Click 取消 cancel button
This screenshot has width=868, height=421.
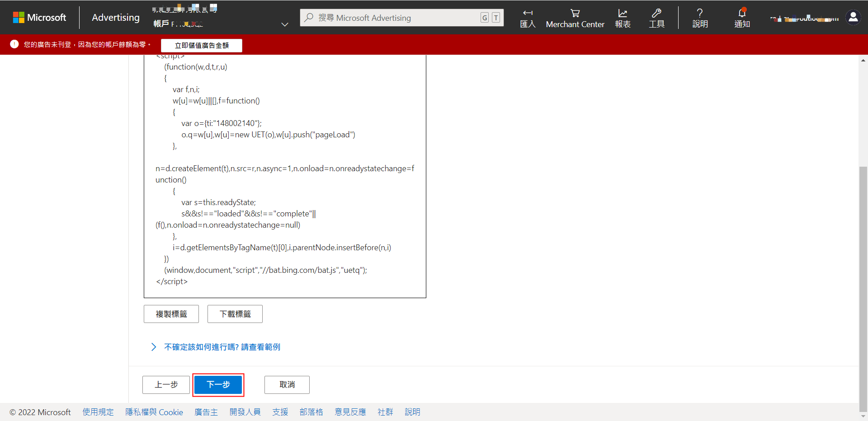point(287,385)
